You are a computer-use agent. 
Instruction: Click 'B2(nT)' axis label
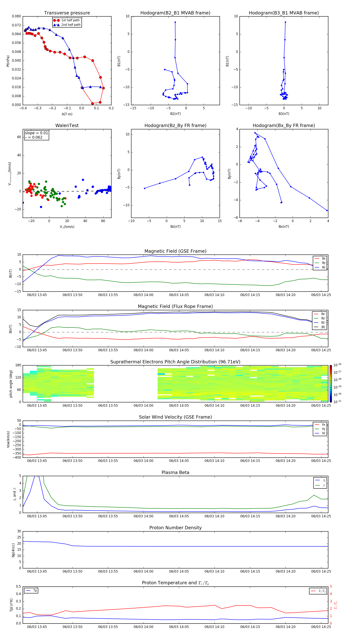pyautogui.click(x=175, y=114)
